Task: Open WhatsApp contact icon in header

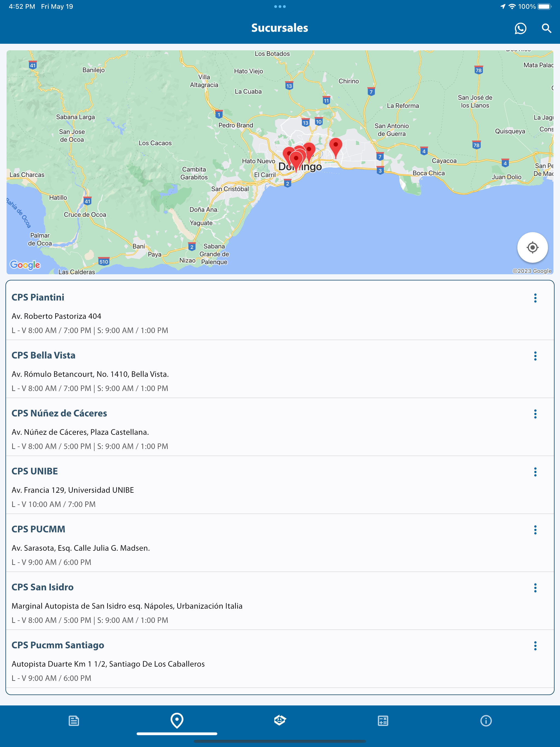Action: 520,28
